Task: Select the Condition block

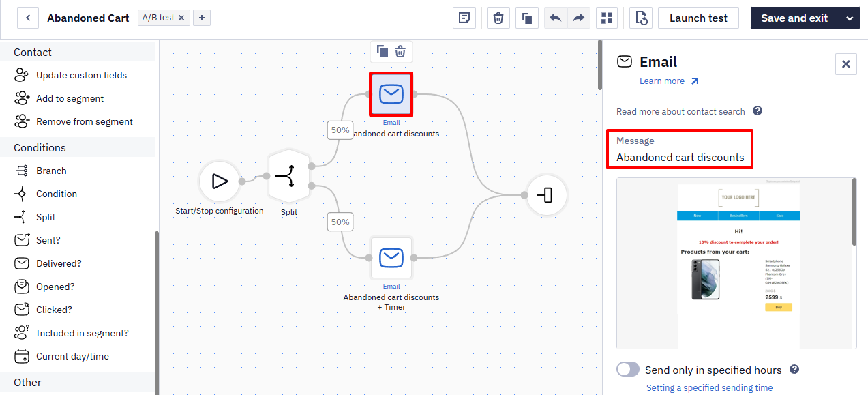Action: [x=57, y=194]
